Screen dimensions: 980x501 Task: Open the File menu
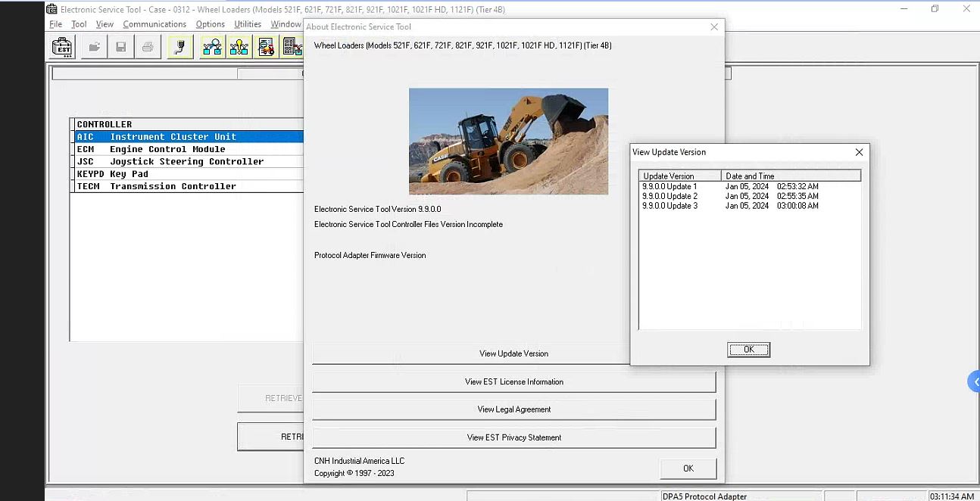[56, 24]
